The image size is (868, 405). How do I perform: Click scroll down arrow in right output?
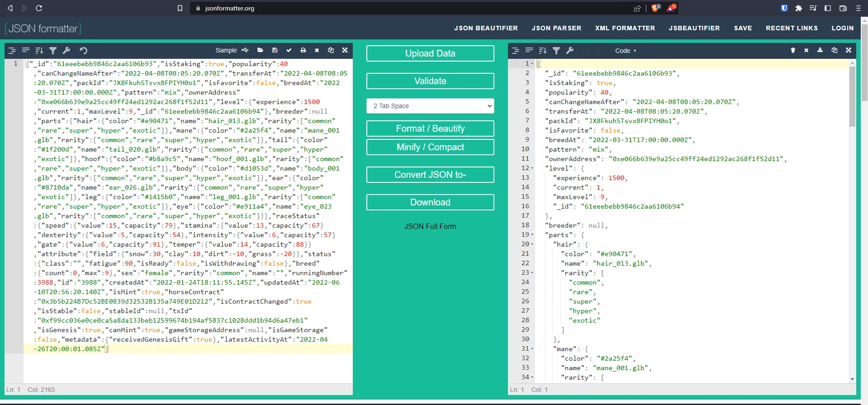point(852,379)
